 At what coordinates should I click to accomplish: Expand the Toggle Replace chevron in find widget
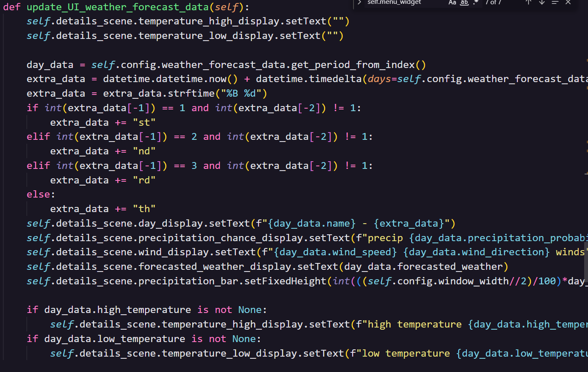pos(359,2)
